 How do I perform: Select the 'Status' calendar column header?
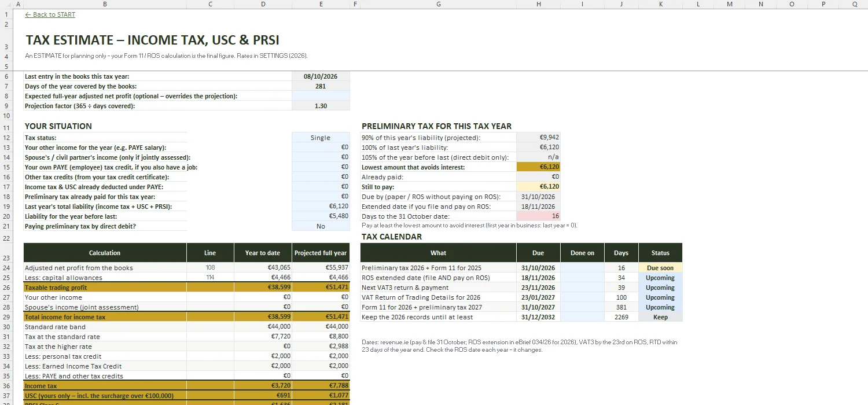coord(660,253)
